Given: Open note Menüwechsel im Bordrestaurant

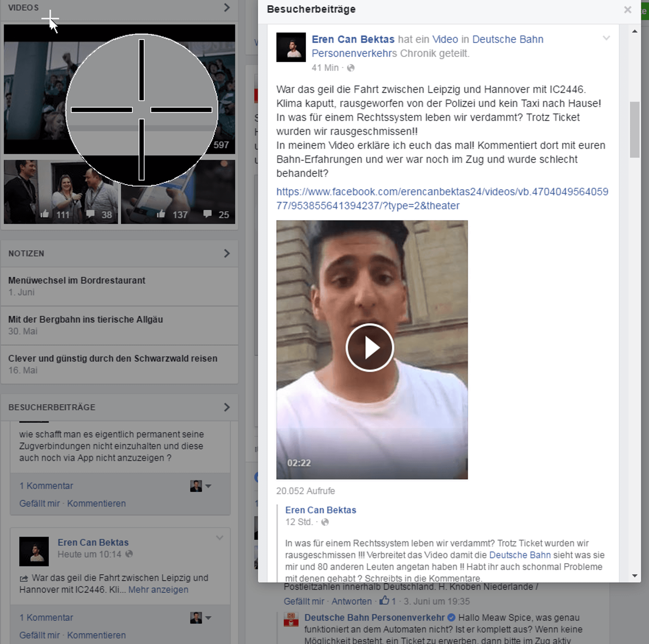Looking at the screenshot, I should [x=77, y=280].
